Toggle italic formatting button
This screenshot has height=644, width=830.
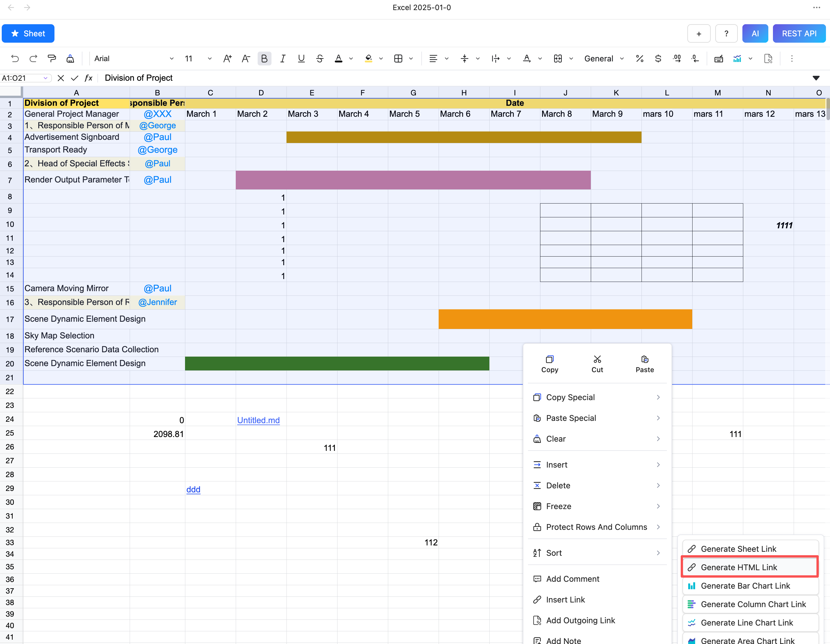point(283,59)
